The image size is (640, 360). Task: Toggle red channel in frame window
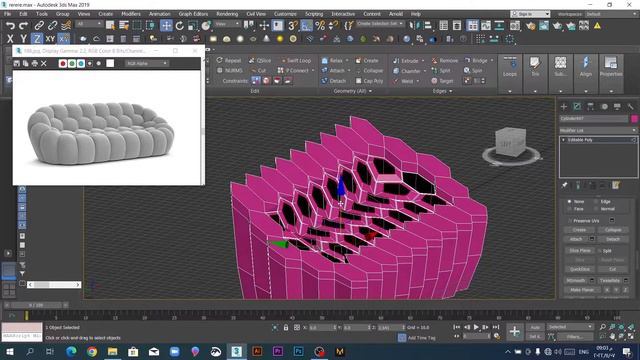point(63,63)
